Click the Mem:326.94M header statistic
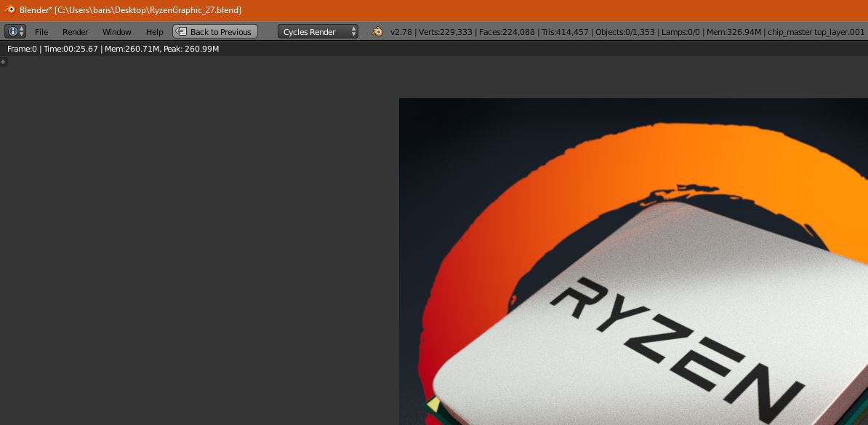This screenshot has height=425, width=868. point(734,32)
